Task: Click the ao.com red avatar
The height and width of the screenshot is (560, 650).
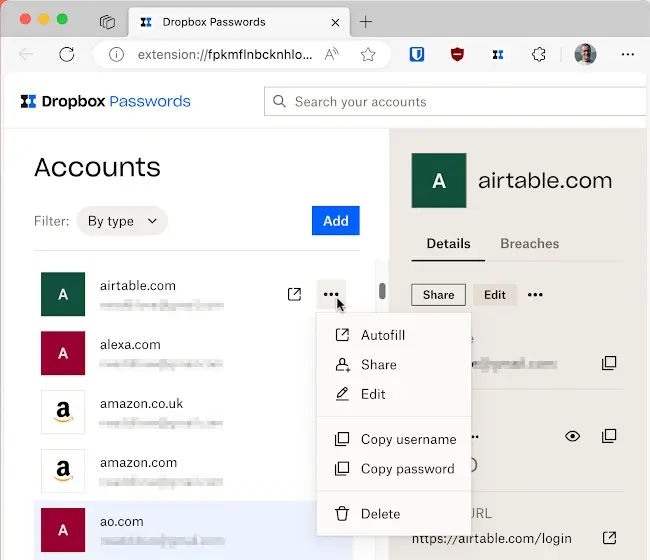Action: (63, 530)
